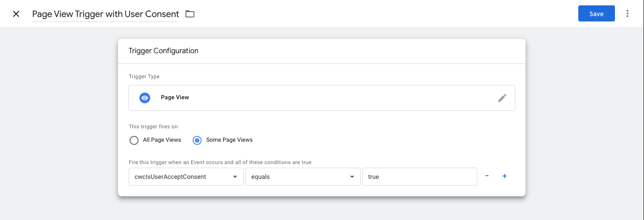
Task: Save the trigger with the Save button
Action: pos(596,13)
